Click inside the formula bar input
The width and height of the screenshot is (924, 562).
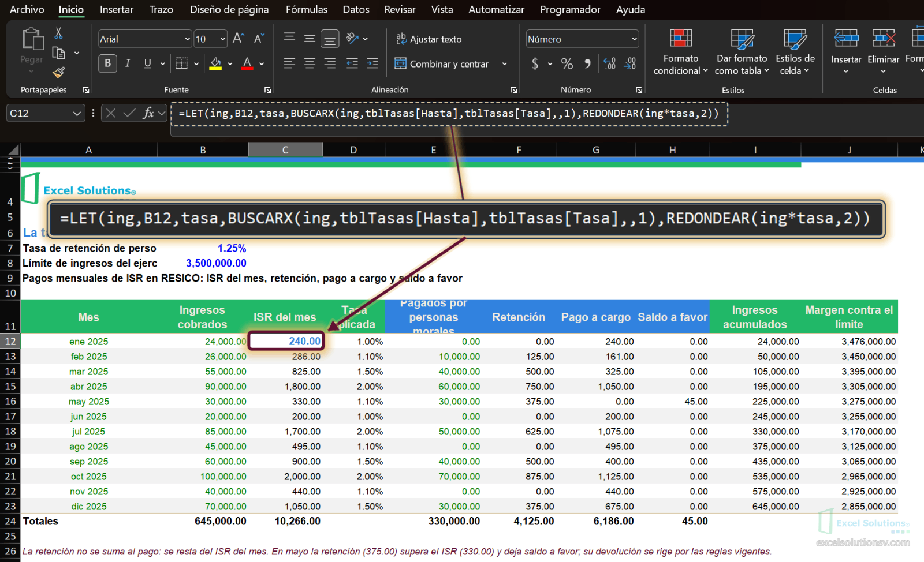547,120
